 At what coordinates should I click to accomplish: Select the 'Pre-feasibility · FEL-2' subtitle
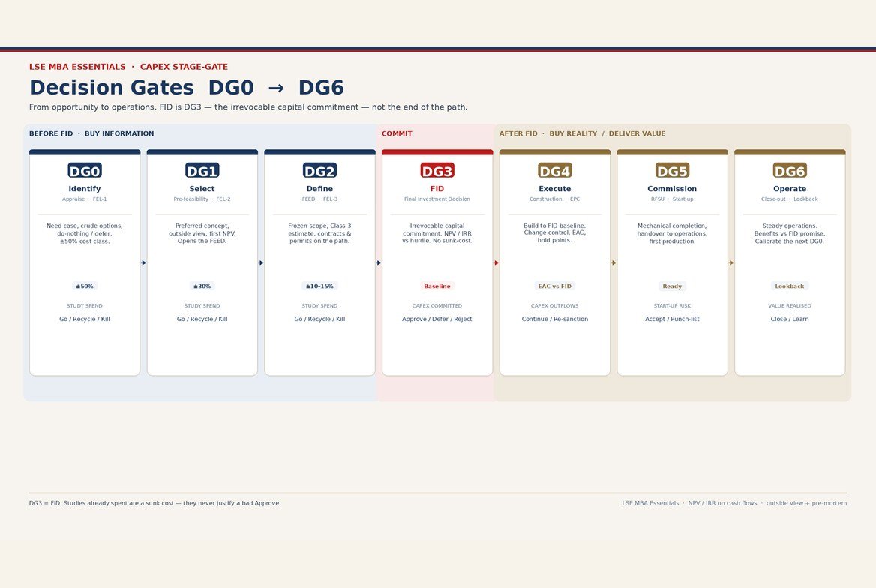[202, 199]
